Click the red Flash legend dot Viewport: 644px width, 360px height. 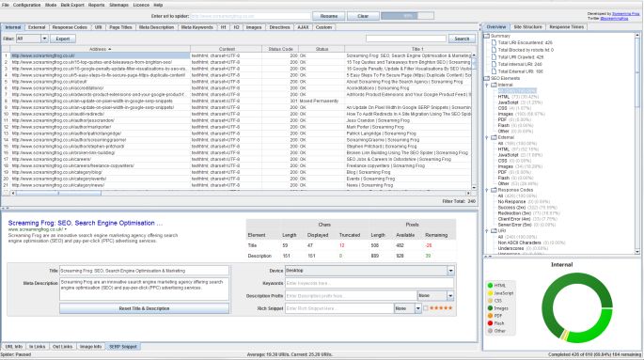coord(490,323)
